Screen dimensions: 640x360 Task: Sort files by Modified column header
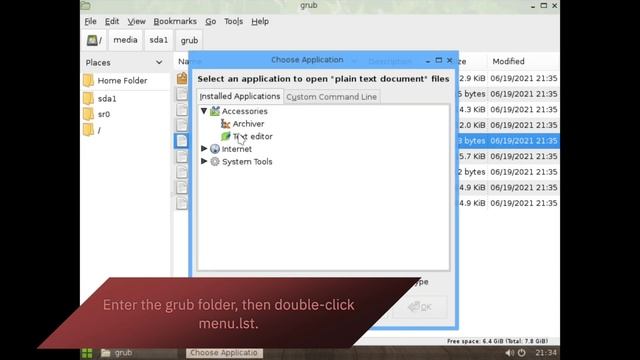point(523,61)
